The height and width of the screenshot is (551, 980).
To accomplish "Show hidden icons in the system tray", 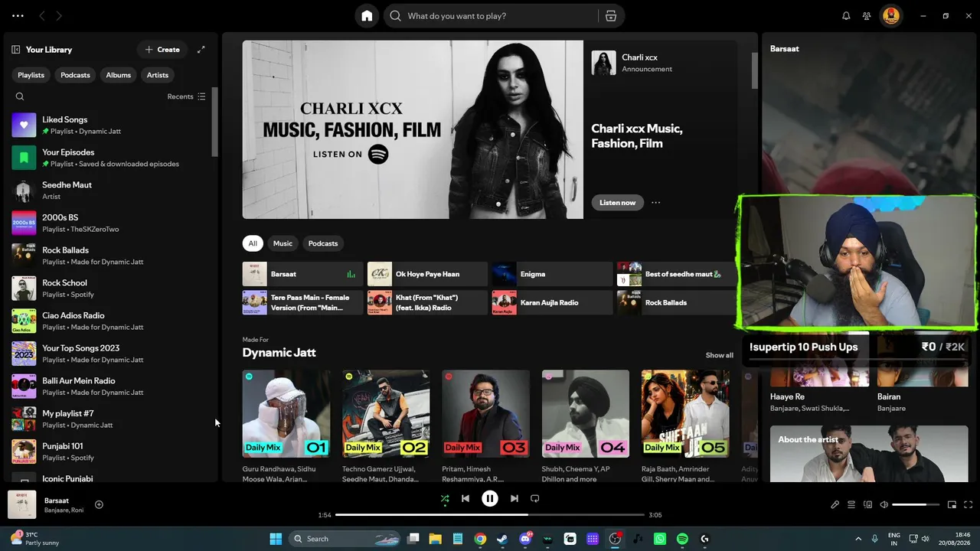I will pos(858,539).
